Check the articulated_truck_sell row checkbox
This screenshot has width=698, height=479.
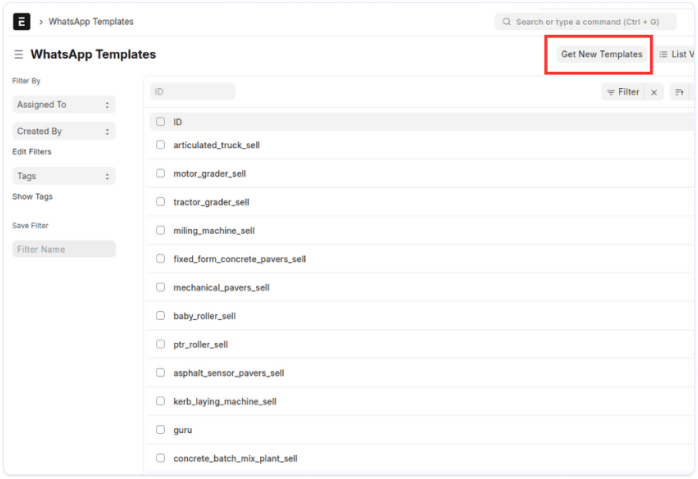click(x=160, y=145)
